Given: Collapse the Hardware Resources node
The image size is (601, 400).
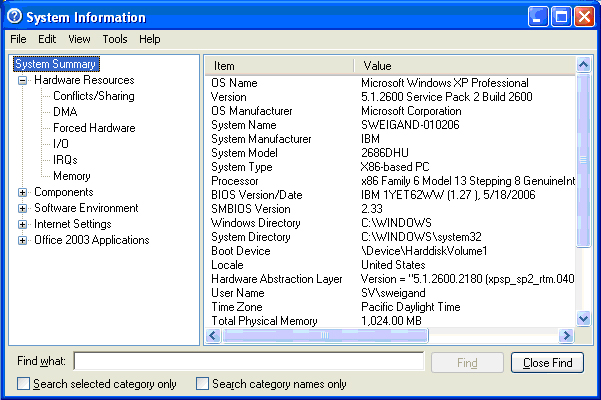Looking at the screenshot, I should point(23,80).
